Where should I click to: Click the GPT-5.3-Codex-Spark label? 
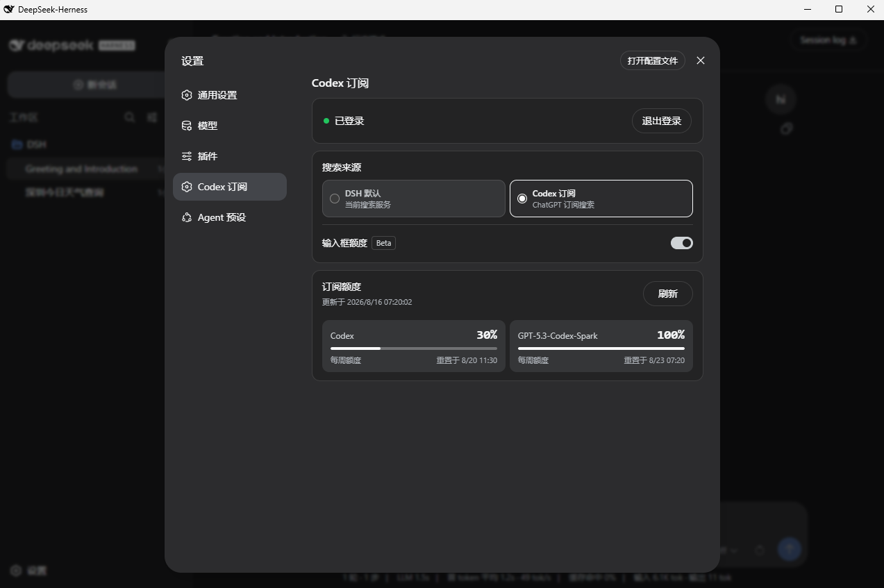tap(558, 335)
